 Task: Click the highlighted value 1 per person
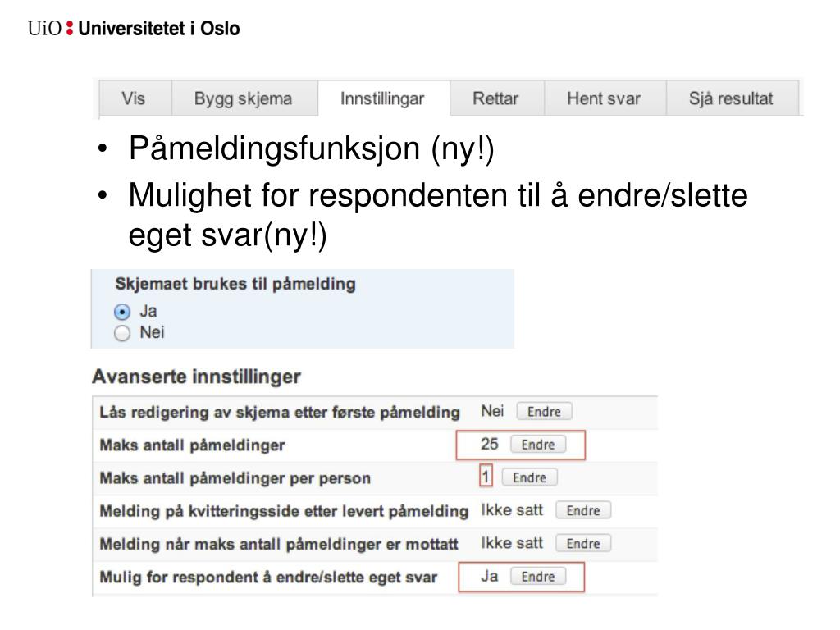tap(486, 477)
